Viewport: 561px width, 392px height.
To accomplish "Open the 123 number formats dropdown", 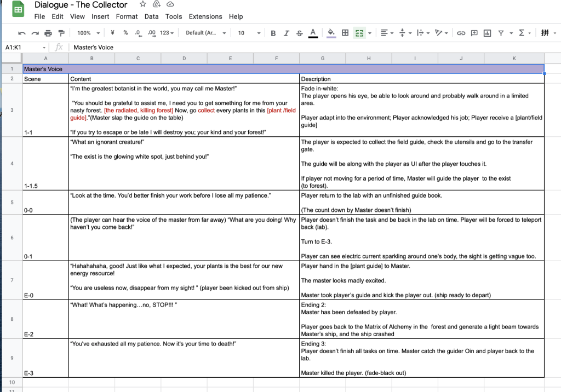I will tap(167, 33).
